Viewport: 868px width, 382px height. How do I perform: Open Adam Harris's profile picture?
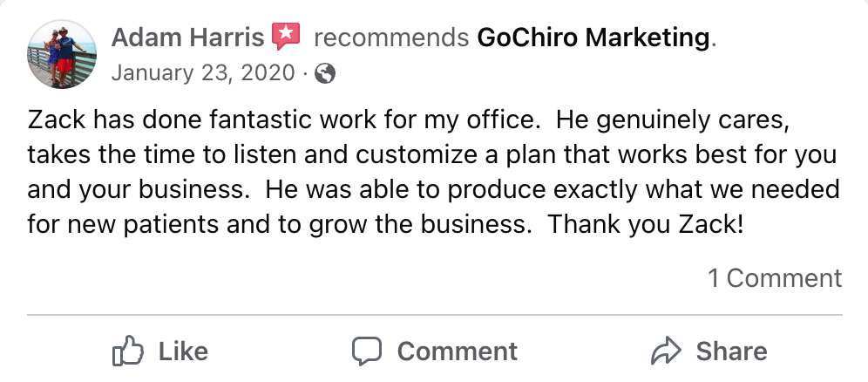click(61, 54)
